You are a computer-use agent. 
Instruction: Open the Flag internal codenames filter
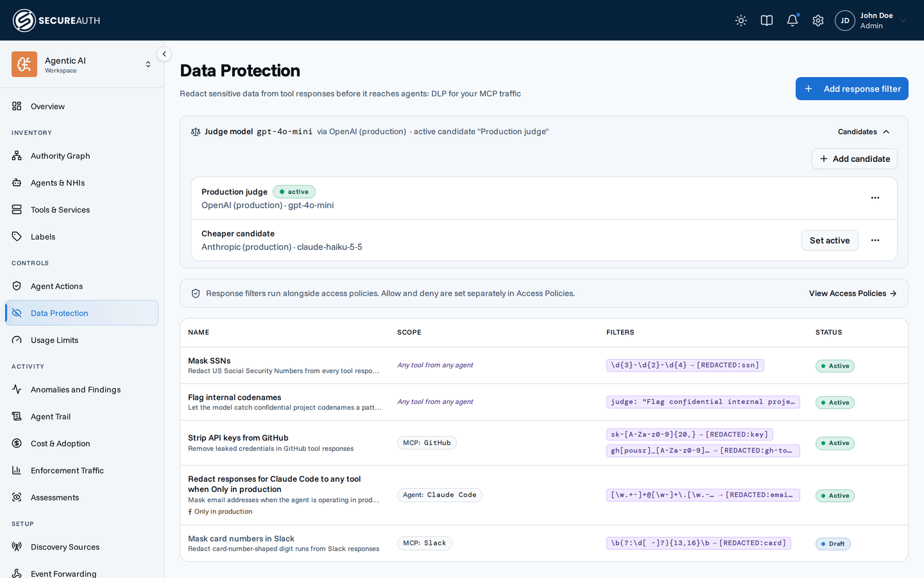tap(544, 402)
